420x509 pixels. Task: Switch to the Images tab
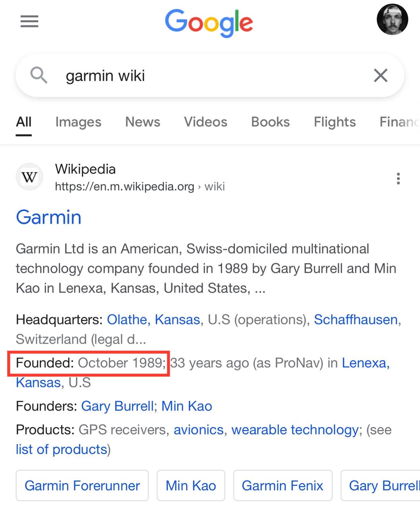[x=78, y=122]
